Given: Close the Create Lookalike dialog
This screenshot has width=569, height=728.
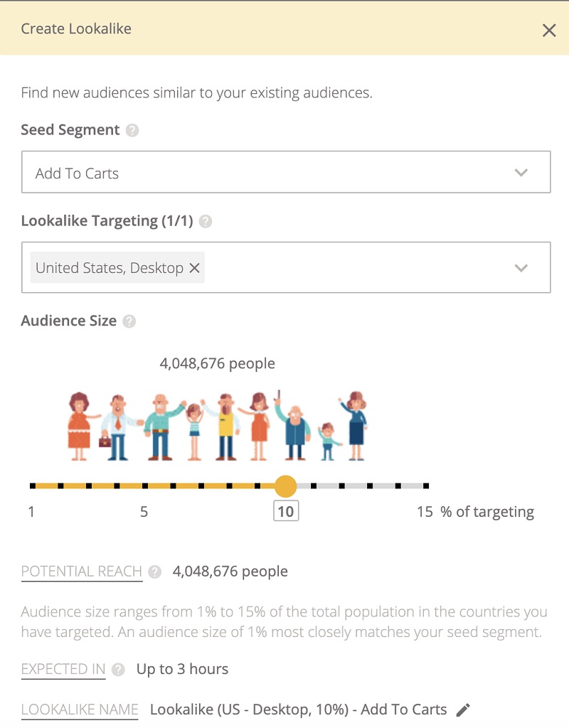Looking at the screenshot, I should pos(549,30).
